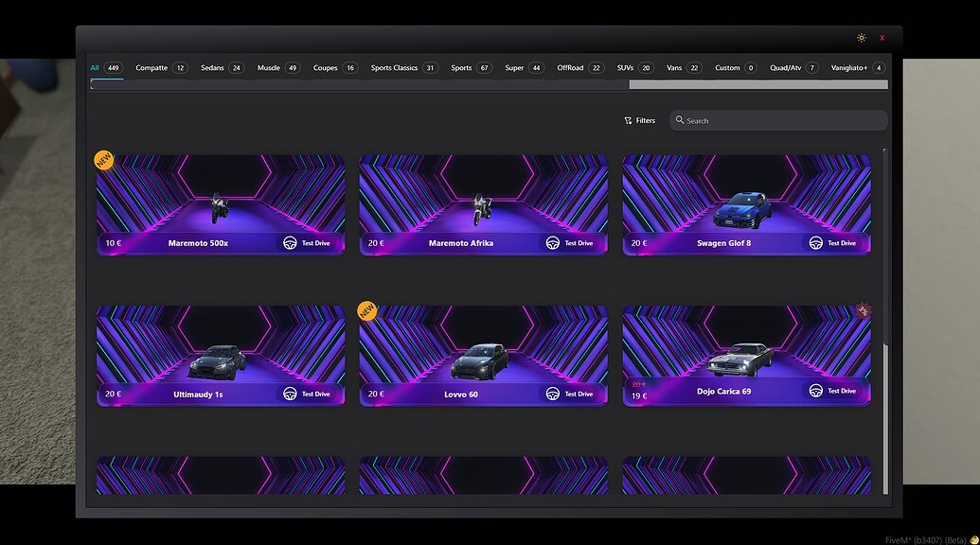This screenshot has height=545, width=980.
Task: Click the Swagen Glof 8 name label
Action: pos(723,243)
